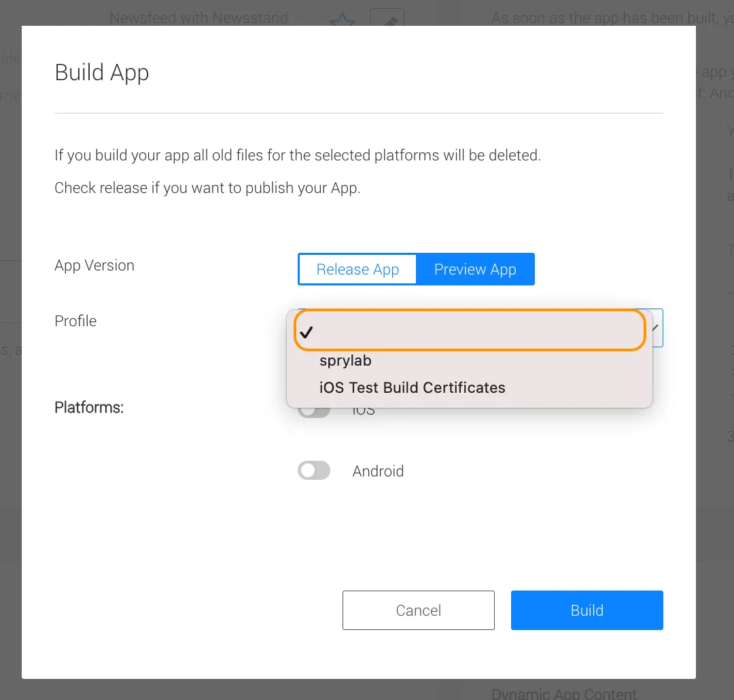Click the star icon behind the dialog
This screenshot has height=700, width=734.
click(342, 19)
